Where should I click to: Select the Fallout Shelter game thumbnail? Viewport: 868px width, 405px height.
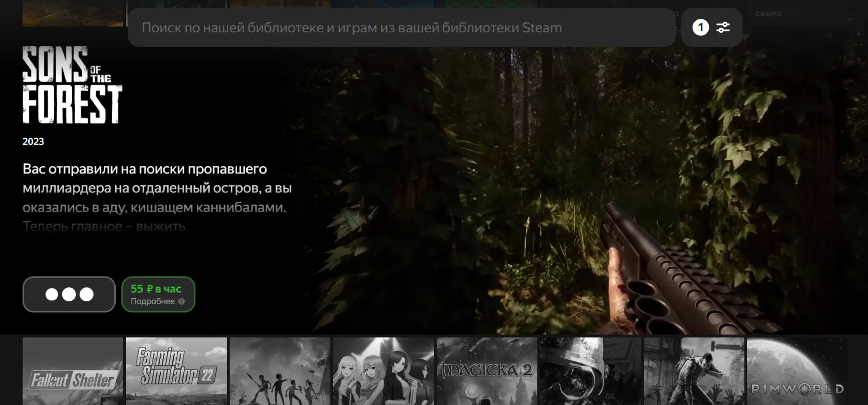tap(73, 371)
